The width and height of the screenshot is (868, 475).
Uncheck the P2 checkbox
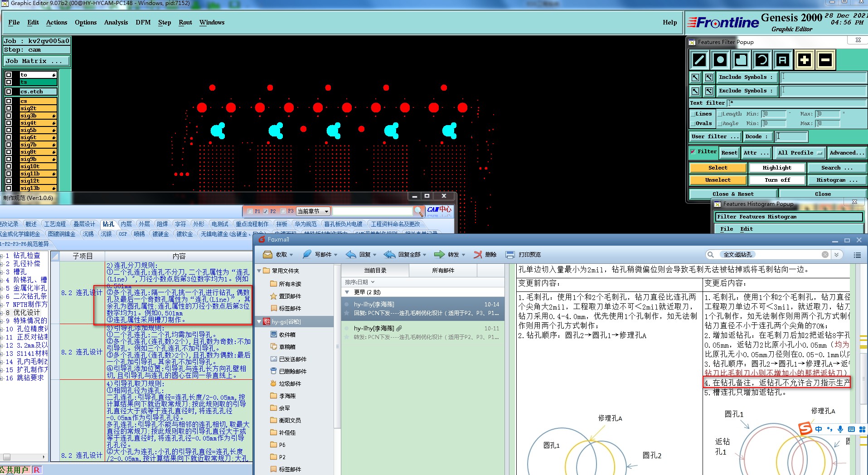(x=266, y=211)
